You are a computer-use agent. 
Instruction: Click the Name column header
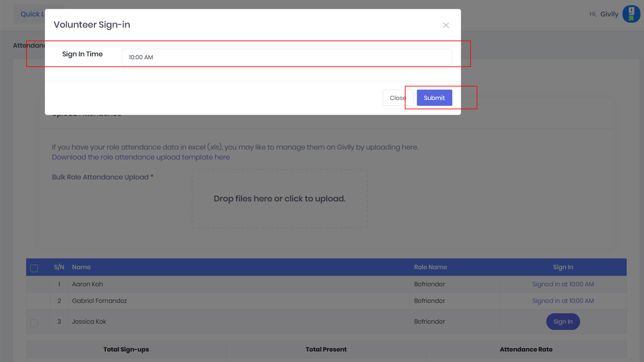[81, 267]
